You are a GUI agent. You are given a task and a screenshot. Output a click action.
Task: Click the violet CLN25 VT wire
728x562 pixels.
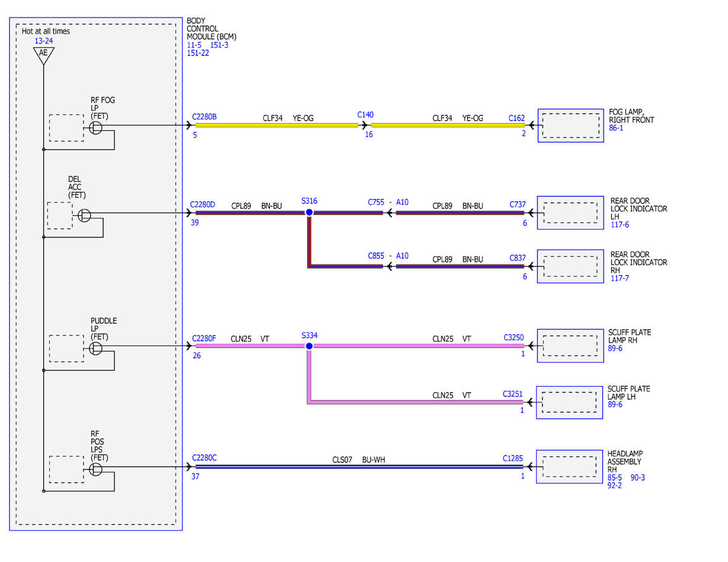coord(361,346)
